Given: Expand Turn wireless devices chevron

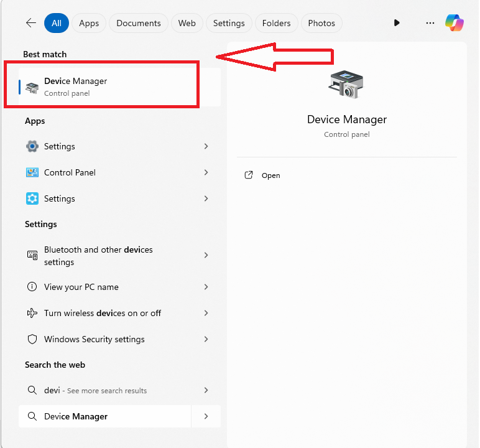Looking at the screenshot, I should pos(206,313).
